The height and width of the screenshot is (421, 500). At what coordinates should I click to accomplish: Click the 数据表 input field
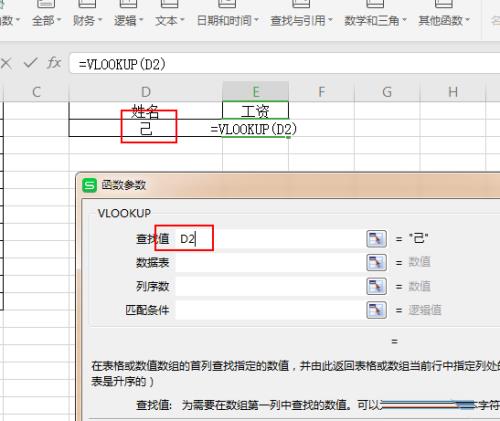tap(270, 263)
